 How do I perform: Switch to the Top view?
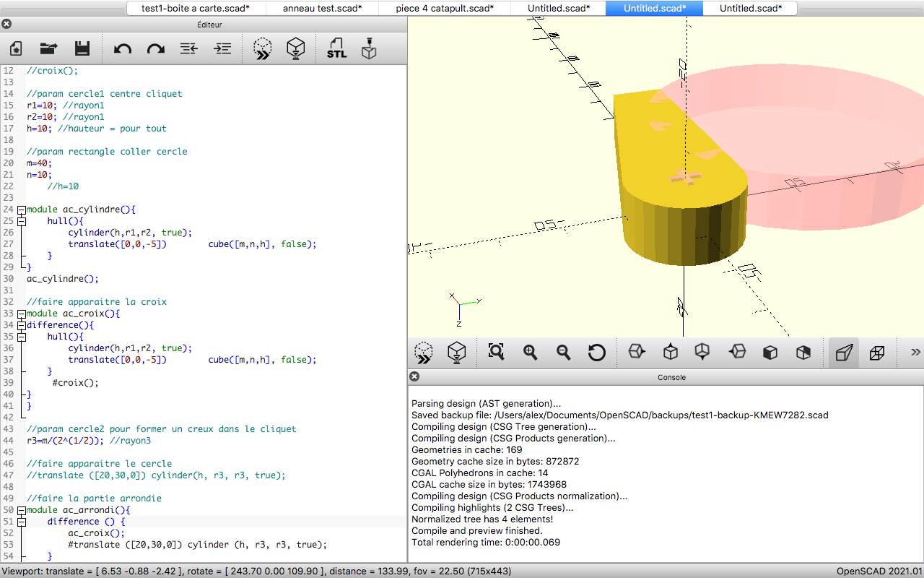(x=670, y=353)
